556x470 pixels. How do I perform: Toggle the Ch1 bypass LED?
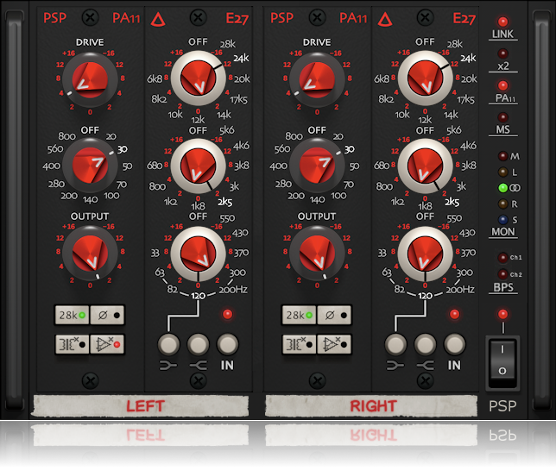pos(502,258)
